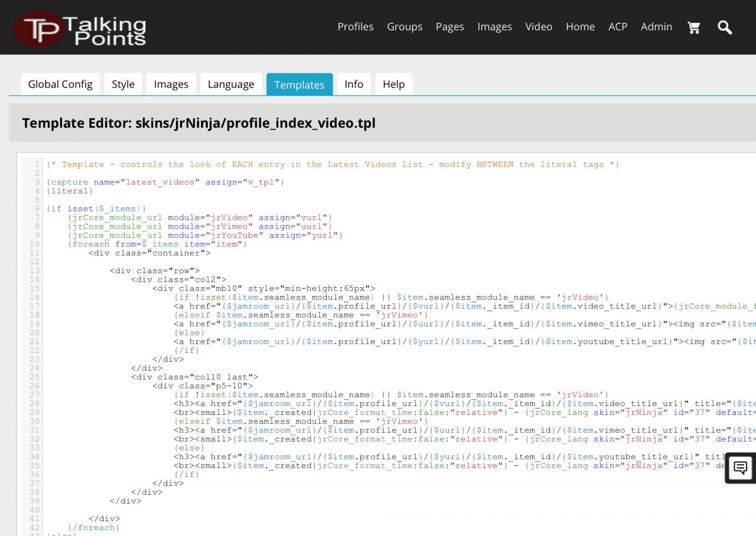The width and height of the screenshot is (756, 536).
Task: Open Profiles in top navigation
Action: point(356,27)
